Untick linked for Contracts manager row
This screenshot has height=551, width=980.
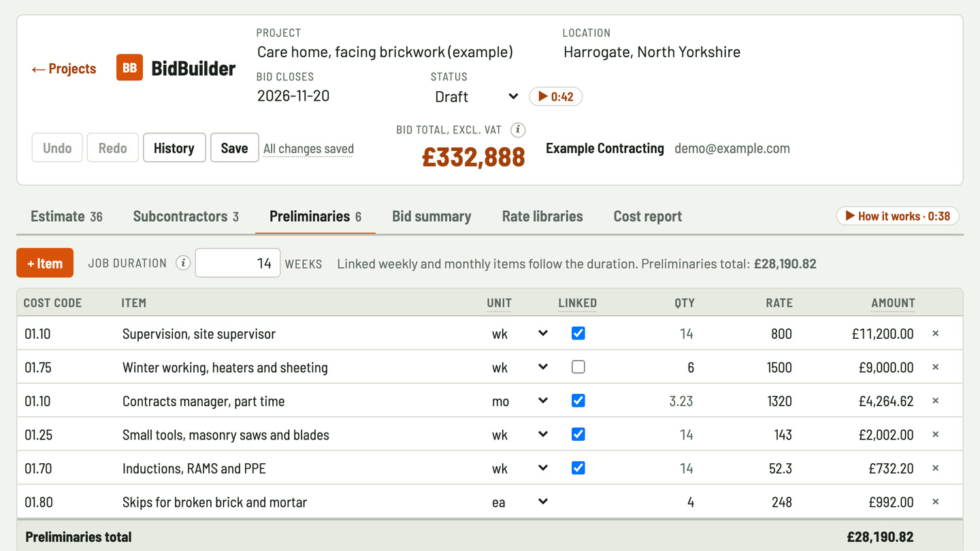click(578, 401)
